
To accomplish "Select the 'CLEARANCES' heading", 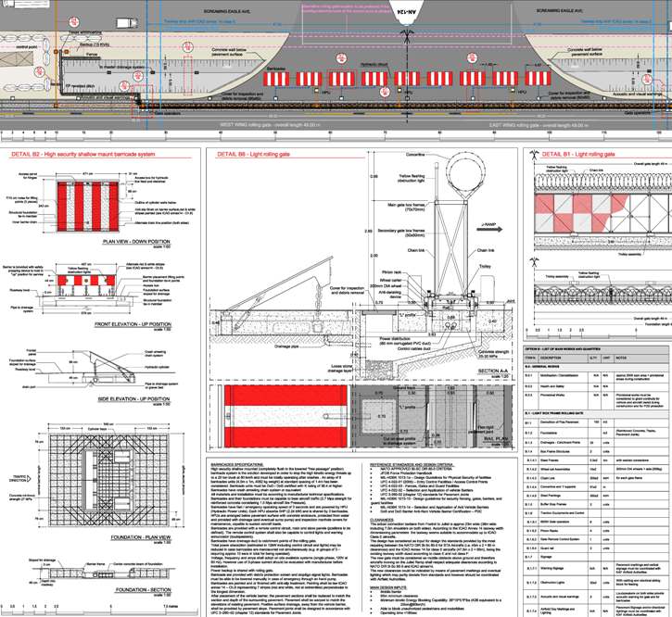I will click(382, 520).
